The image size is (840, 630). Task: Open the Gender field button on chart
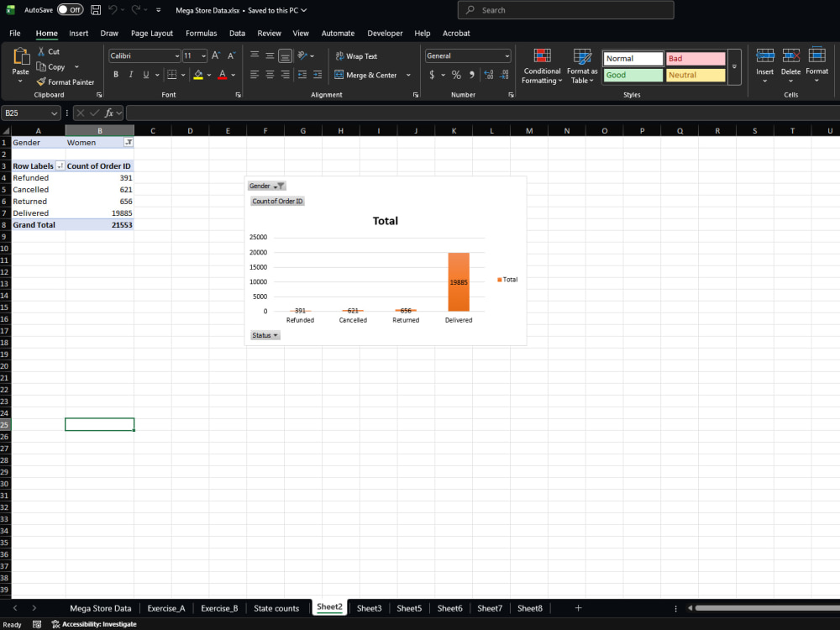pos(267,186)
